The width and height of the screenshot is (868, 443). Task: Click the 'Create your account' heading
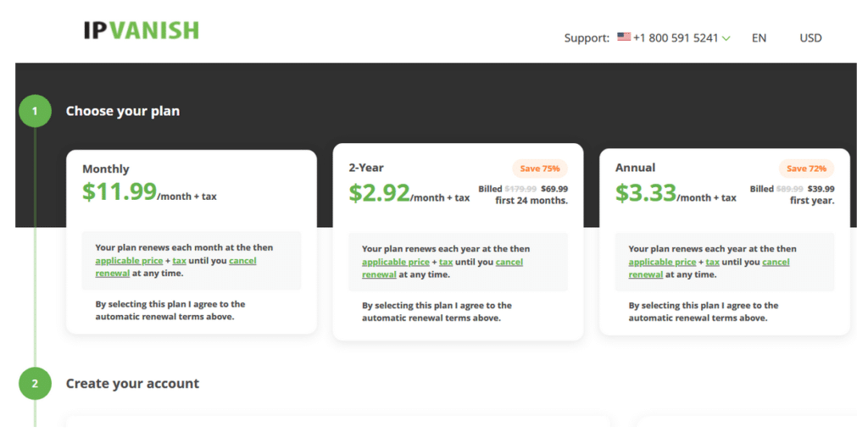click(x=132, y=384)
